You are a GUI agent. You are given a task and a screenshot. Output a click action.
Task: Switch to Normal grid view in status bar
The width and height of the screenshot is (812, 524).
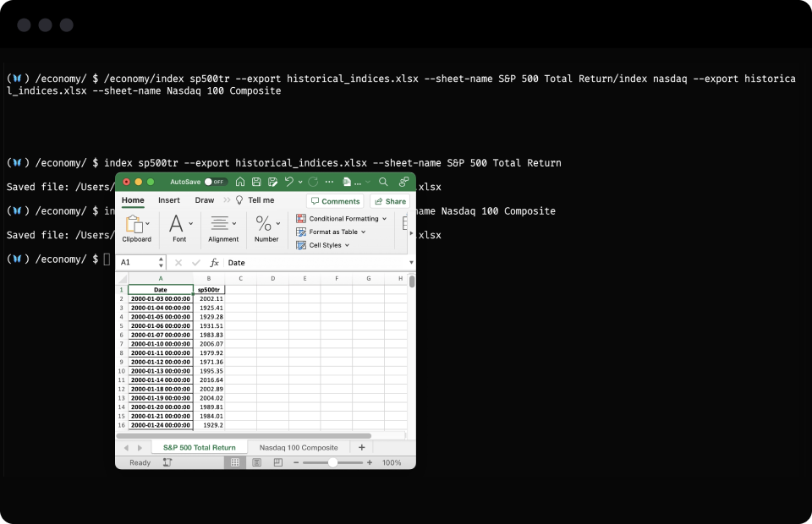click(x=235, y=463)
